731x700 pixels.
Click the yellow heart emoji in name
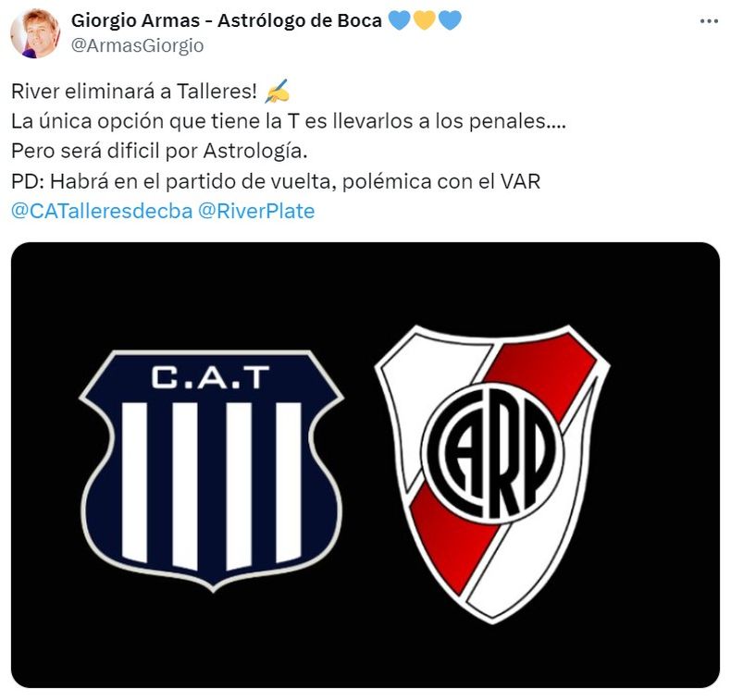tap(424, 20)
